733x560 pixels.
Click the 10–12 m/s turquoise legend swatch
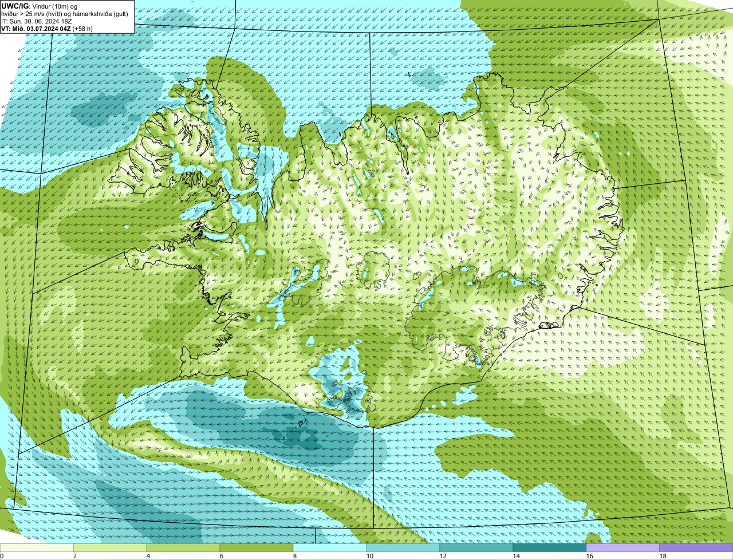click(403, 547)
